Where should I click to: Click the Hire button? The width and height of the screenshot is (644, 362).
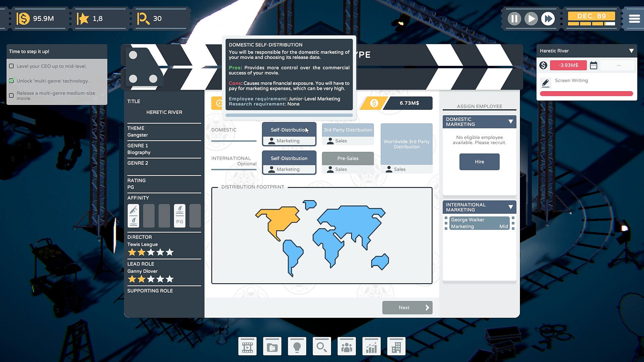click(479, 162)
